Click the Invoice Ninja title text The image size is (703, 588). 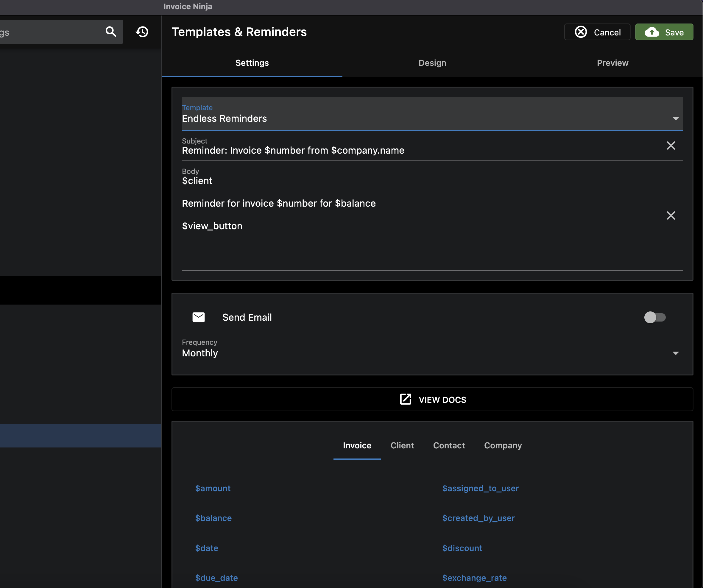(x=188, y=6)
